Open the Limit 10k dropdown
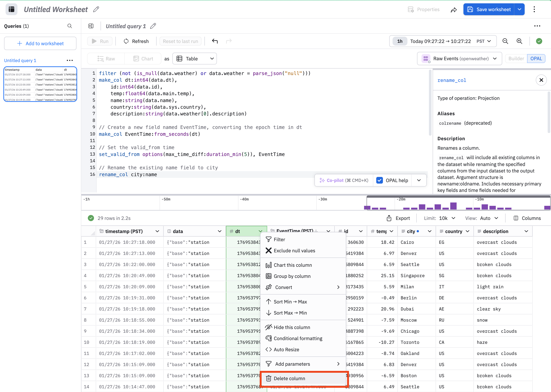The width and height of the screenshot is (551, 392). tap(447, 218)
